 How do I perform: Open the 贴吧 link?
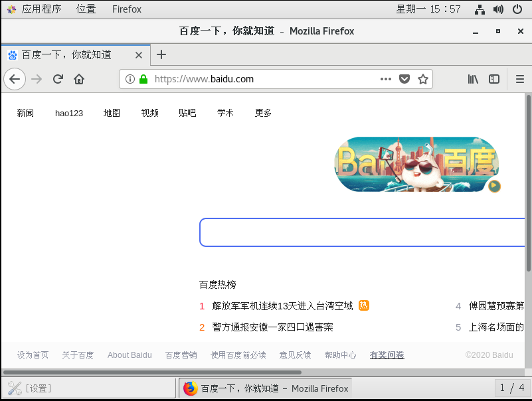(x=187, y=113)
